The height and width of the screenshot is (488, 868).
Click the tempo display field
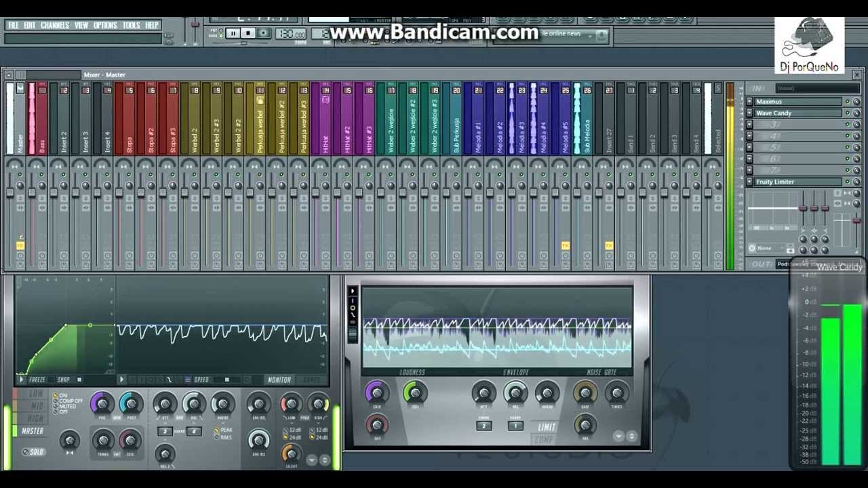[x=290, y=33]
